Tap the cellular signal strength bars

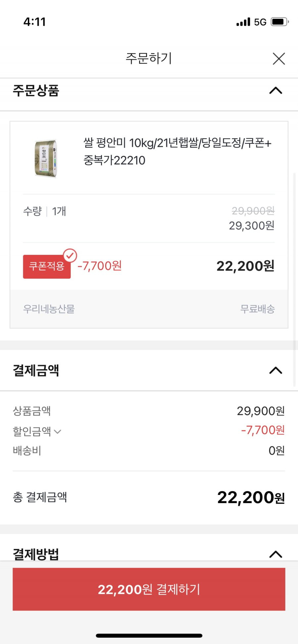click(x=243, y=22)
